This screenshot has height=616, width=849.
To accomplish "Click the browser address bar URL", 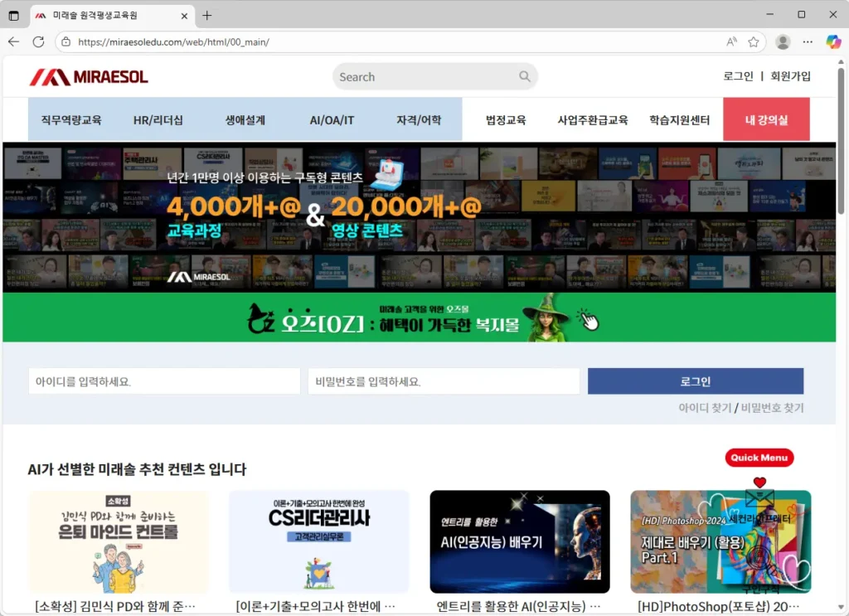I will (173, 41).
